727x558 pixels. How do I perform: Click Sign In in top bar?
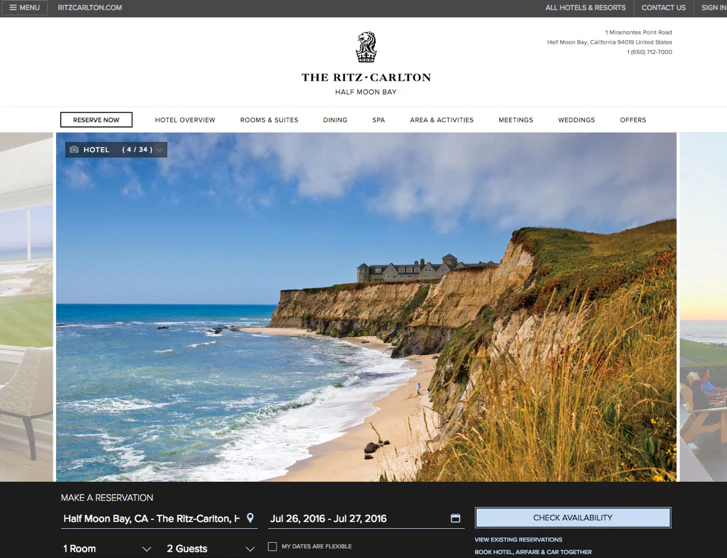pos(714,7)
